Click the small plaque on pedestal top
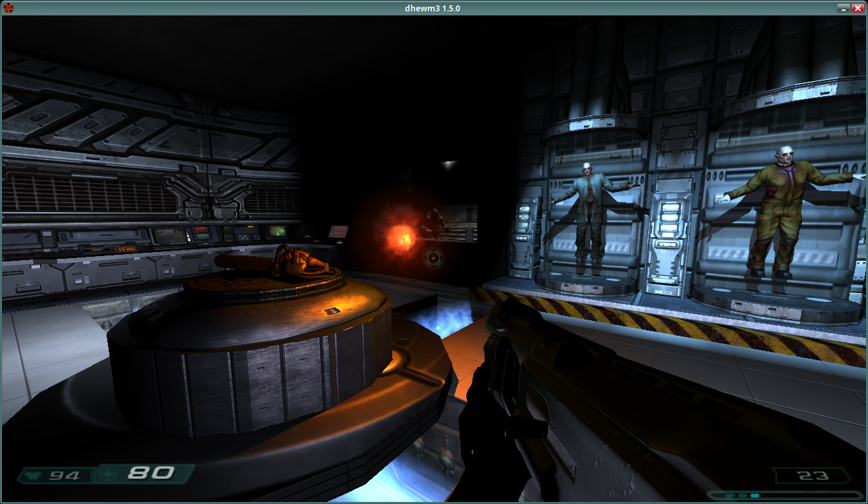 pos(331,311)
